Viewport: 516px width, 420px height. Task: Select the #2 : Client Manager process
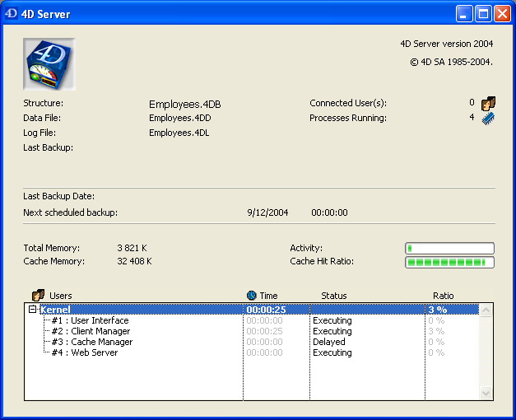pyautogui.click(x=91, y=331)
